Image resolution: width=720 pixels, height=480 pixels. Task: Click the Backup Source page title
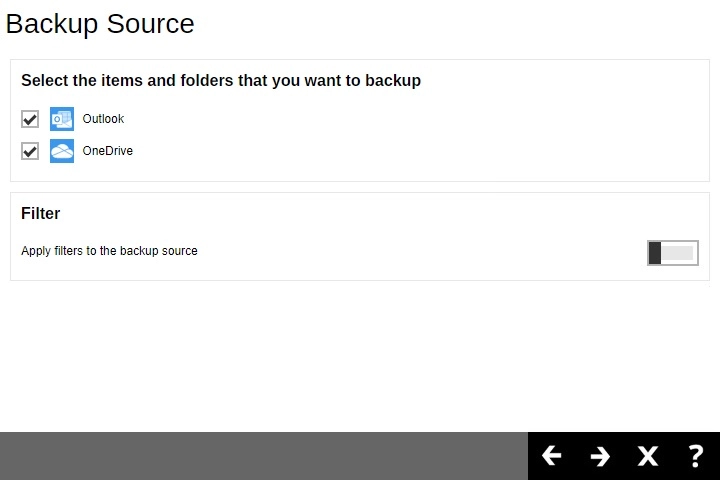click(100, 24)
